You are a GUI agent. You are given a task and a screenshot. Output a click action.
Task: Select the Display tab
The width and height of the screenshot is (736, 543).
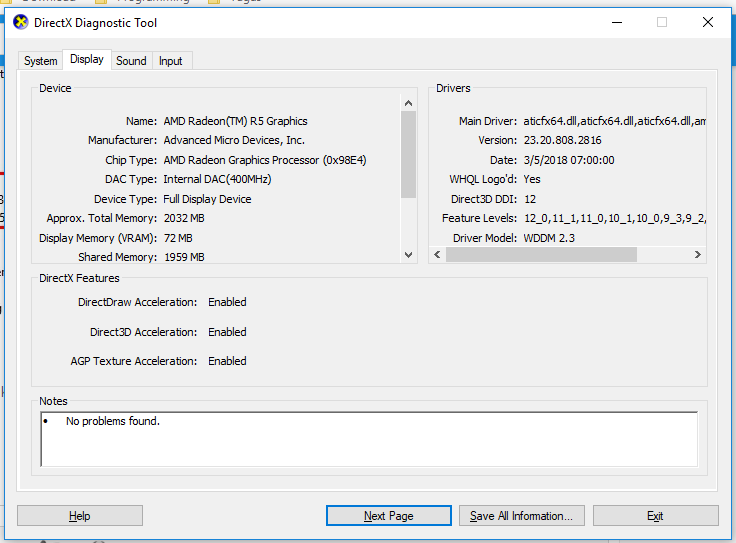point(87,59)
